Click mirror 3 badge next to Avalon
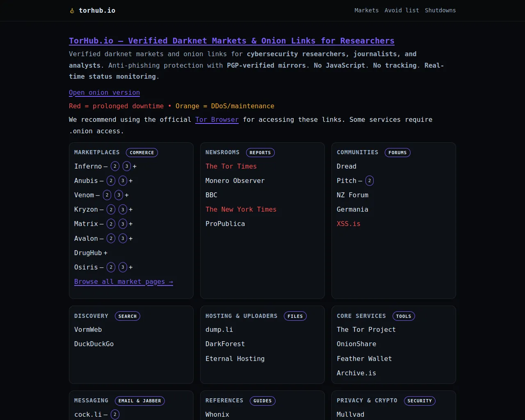 [x=123, y=238]
